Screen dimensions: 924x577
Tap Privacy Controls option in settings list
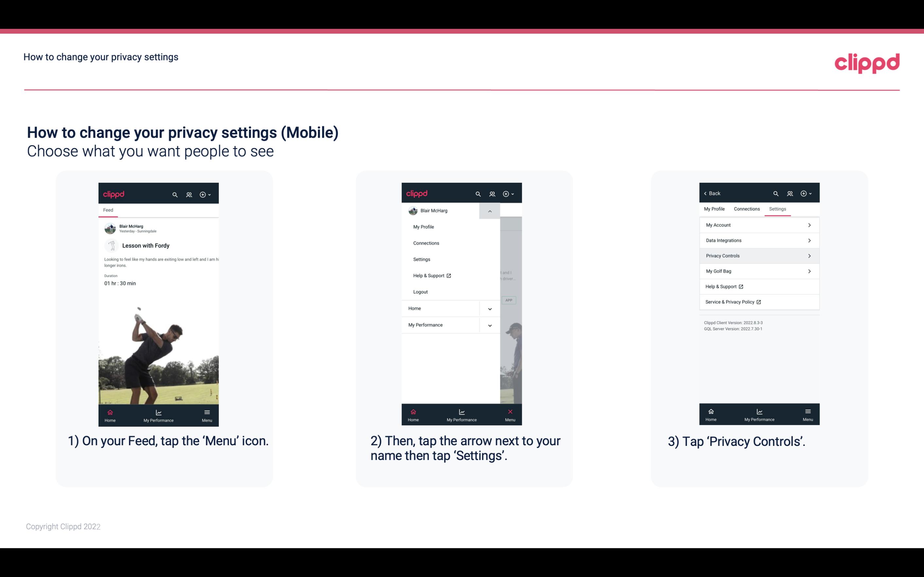click(758, 255)
